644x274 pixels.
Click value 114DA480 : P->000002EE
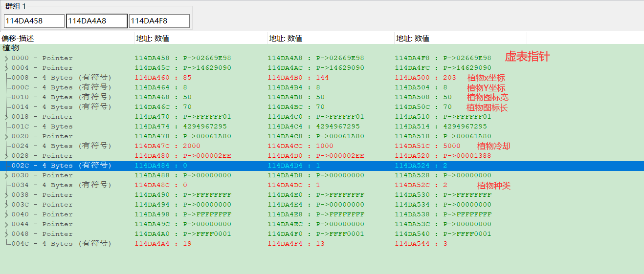[183, 156]
